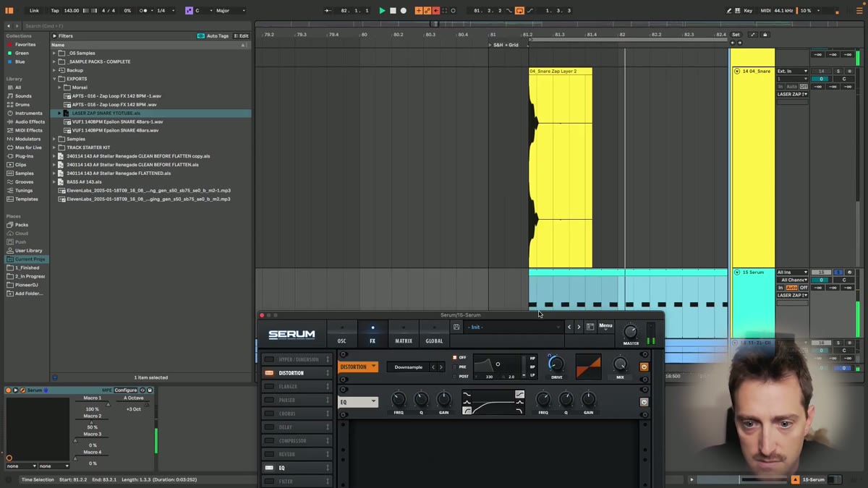Image resolution: width=868 pixels, height=488 pixels.
Task: Open Ext. In input dropdown
Action: point(793,72)
